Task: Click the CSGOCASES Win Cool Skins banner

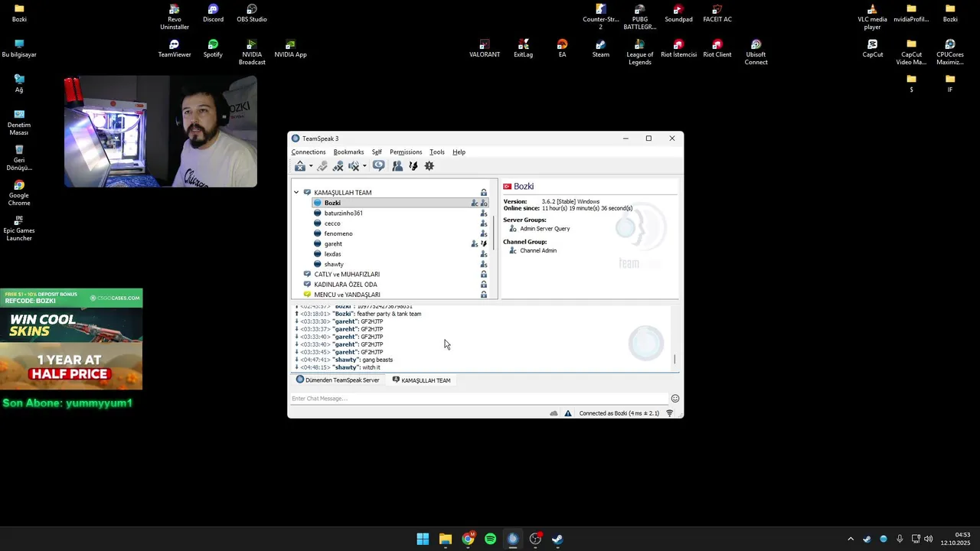Action: [x=71, y=340]
